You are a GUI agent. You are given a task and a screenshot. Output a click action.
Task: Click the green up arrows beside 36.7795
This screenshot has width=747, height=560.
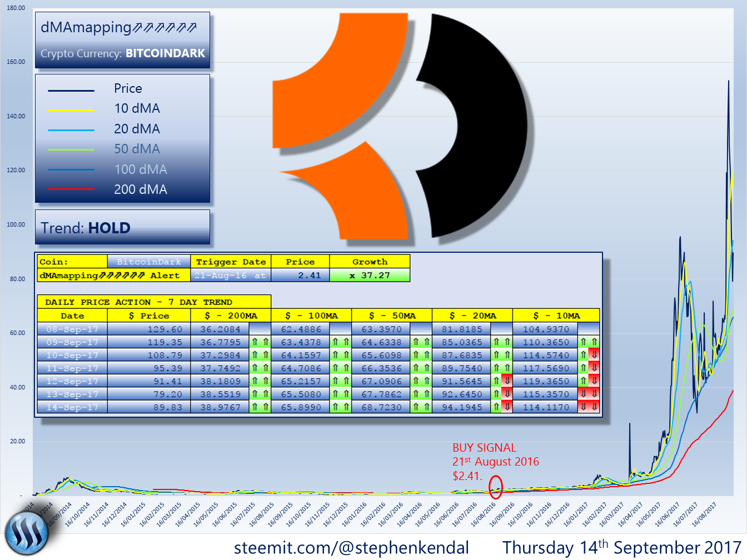pyautogui.click(x=260, y=342)
